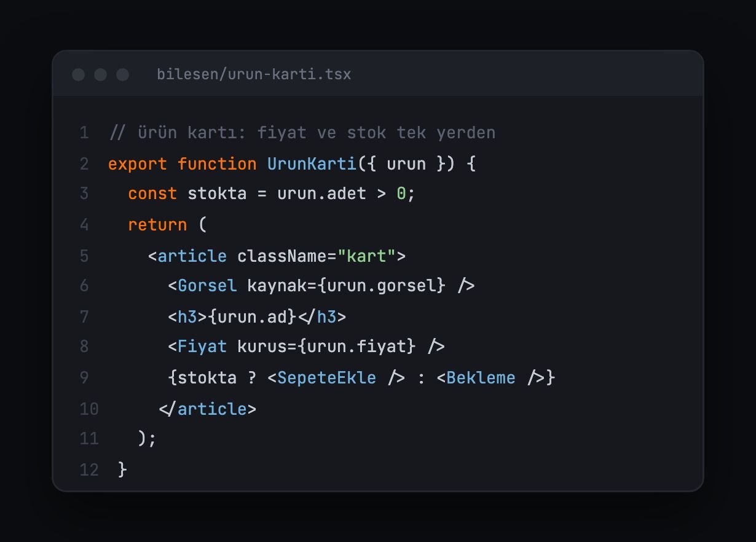Click the Fiyat component tag
756x542 pixels.
[202, 347]
